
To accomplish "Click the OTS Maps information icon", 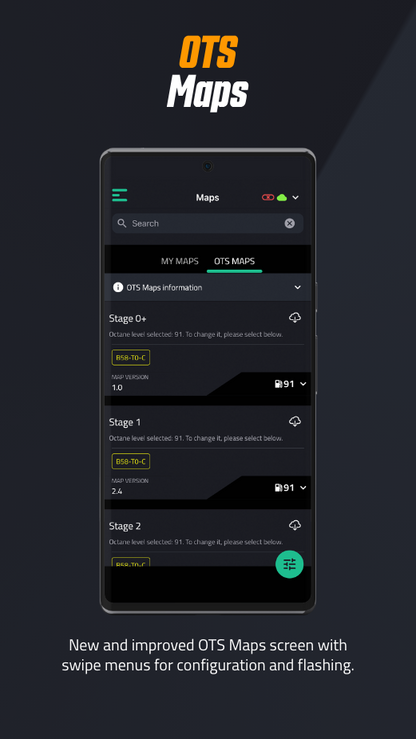I will [118, 287].
